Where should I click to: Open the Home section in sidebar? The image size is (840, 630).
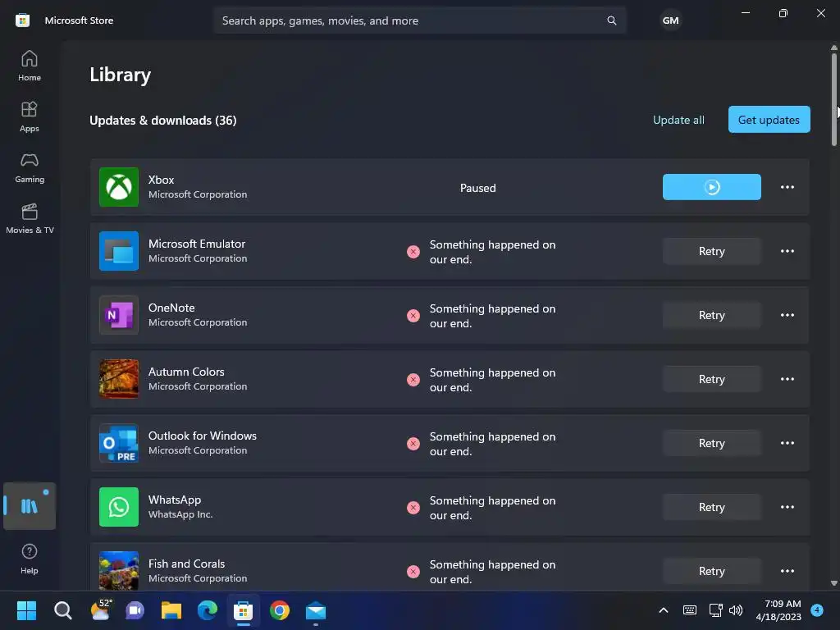pos(30,66)
